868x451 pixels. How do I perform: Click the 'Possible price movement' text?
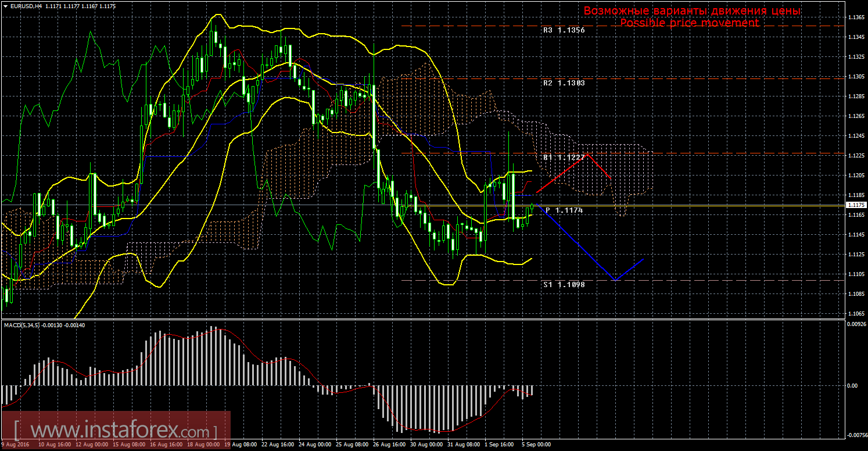689,23
